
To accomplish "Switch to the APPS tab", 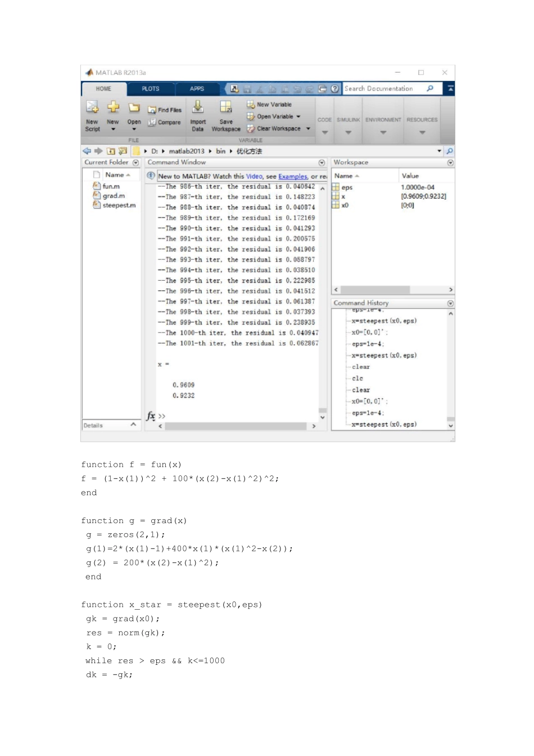I will point(197,89).
